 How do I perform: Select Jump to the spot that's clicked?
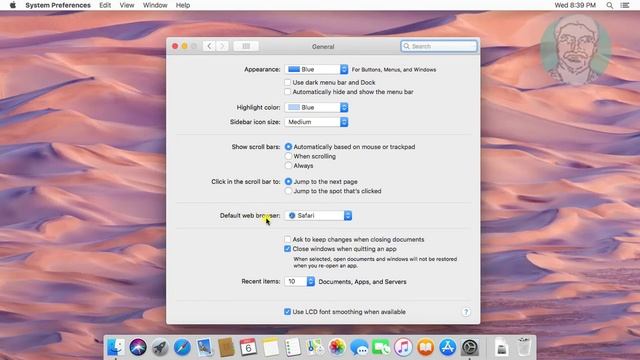click(x=289, y=191)
